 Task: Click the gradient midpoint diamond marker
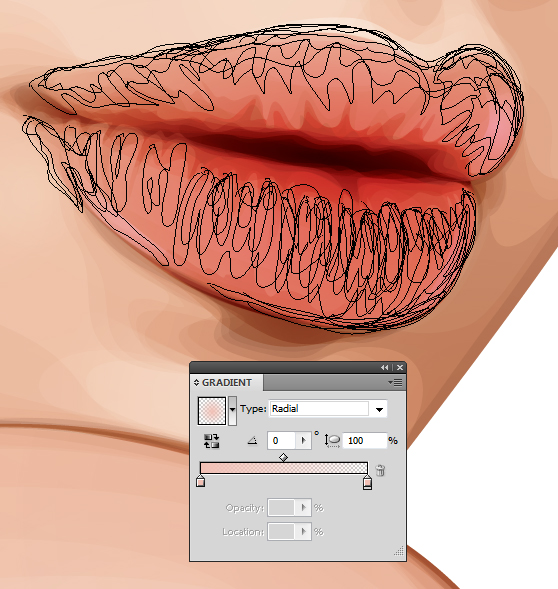point(284,457)
